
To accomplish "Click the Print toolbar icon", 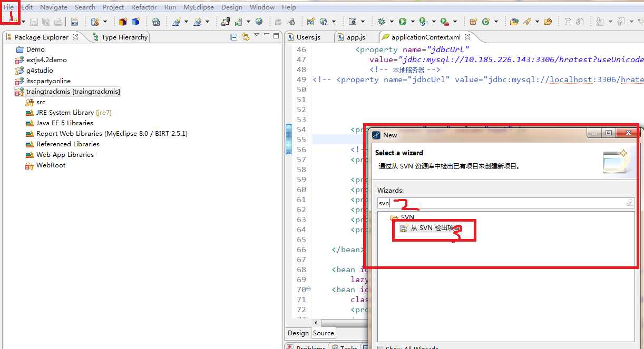I will pos(58,22).
